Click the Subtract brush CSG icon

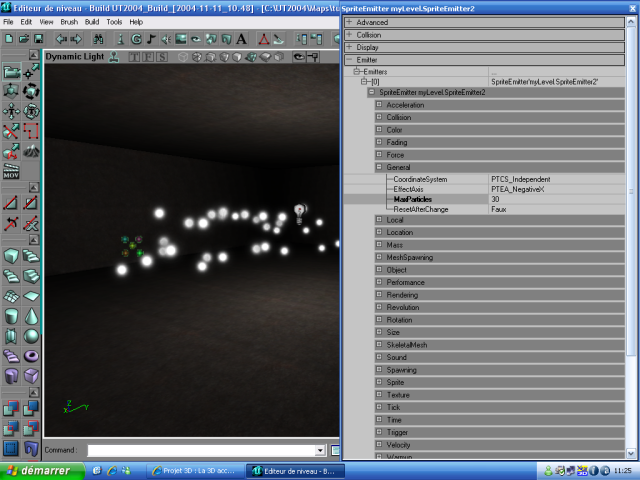31,408
